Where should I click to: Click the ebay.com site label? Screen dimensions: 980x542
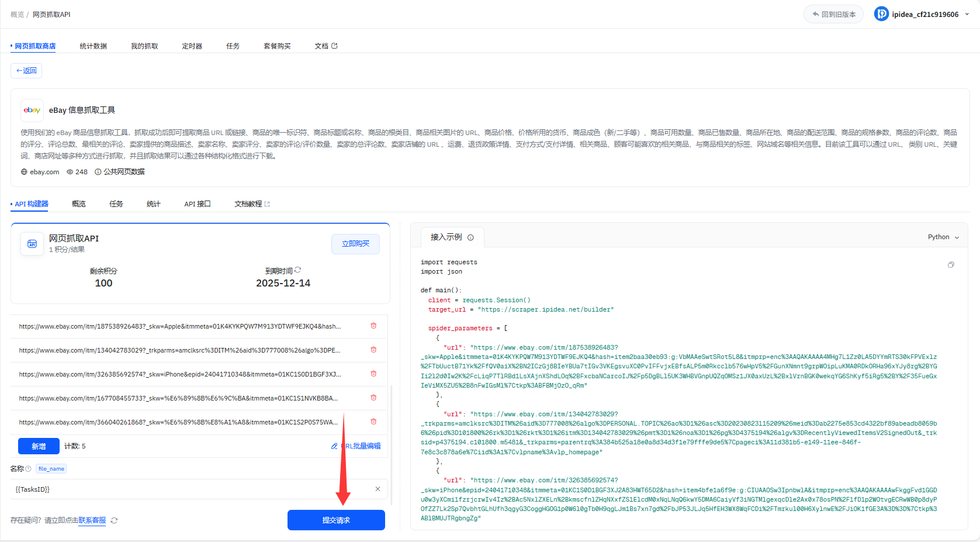pyautogui.click(x=44, y=172)
